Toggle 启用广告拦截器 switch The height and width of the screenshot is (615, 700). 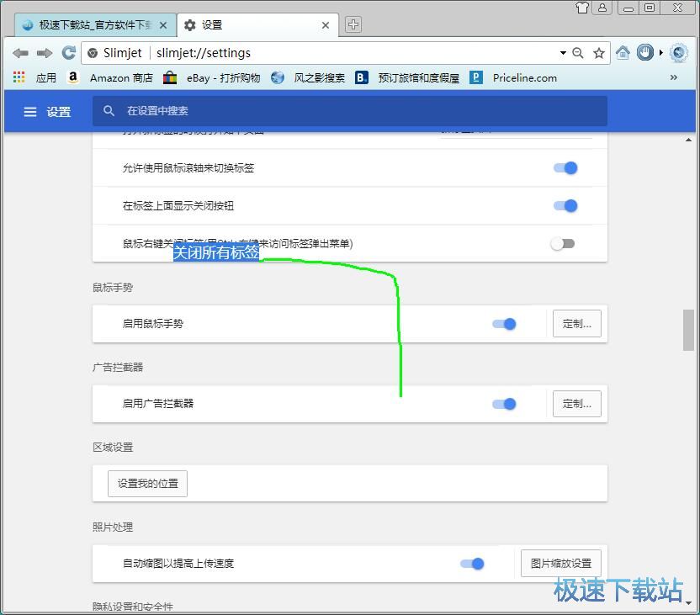pos(504,404)
